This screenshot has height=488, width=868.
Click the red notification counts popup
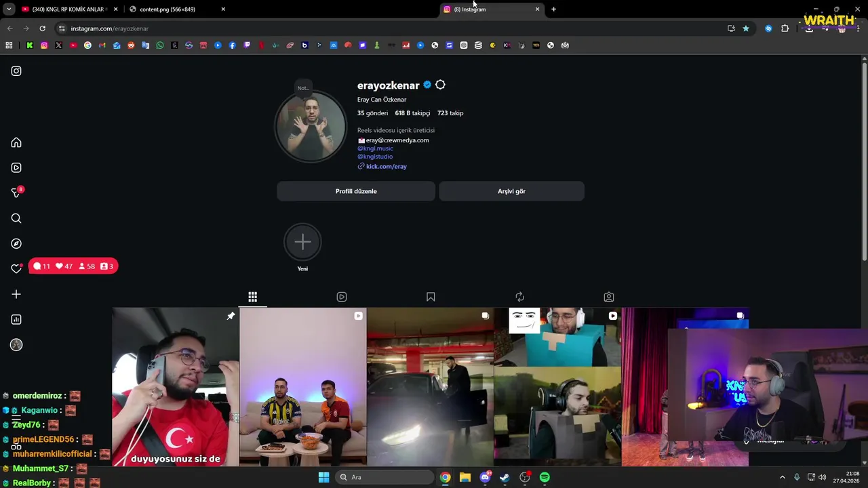pyautogui.click(x=73, y=266)
